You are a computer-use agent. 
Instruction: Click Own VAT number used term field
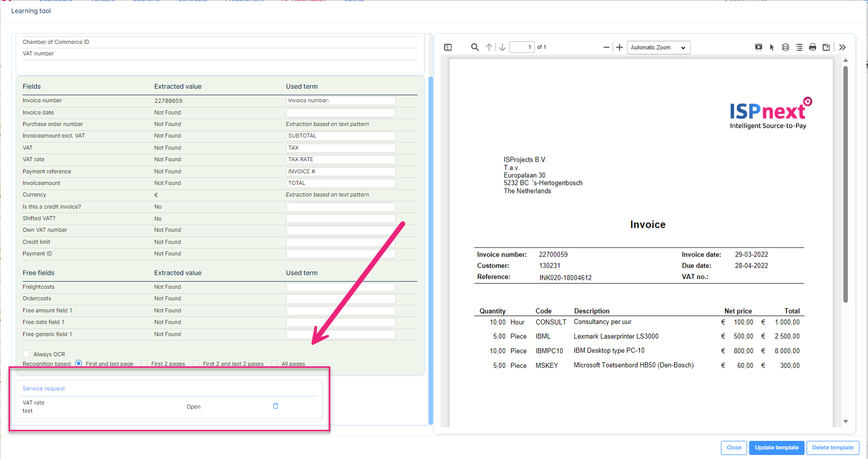click(x=341, y=230)
